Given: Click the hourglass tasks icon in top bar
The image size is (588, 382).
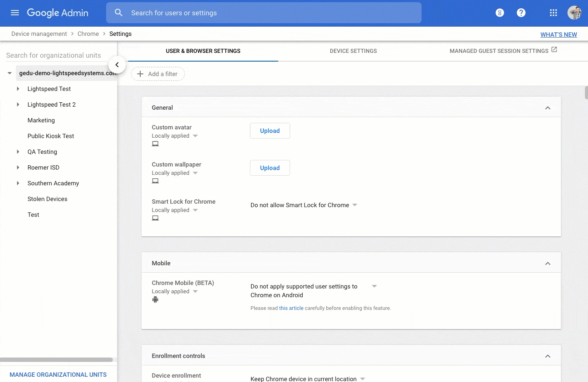Looking at the screenshot, I should (499, 13).
